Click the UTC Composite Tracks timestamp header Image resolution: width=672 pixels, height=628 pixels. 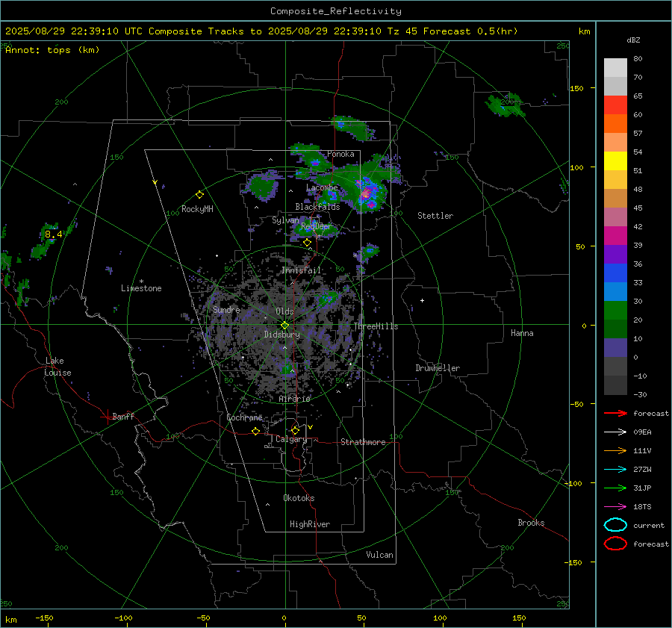[x=261, y=31]
